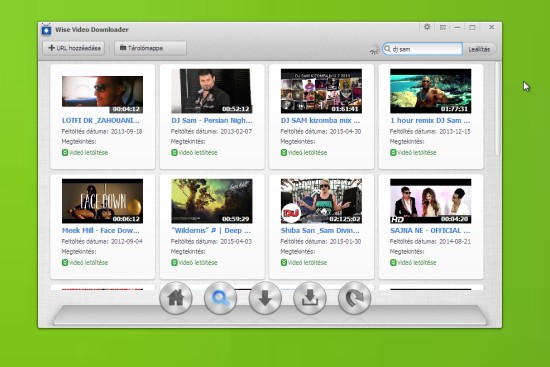550x367 pixels.
Task: Open the Meek Mill - Face Dow... link
Action: point(101,231)
